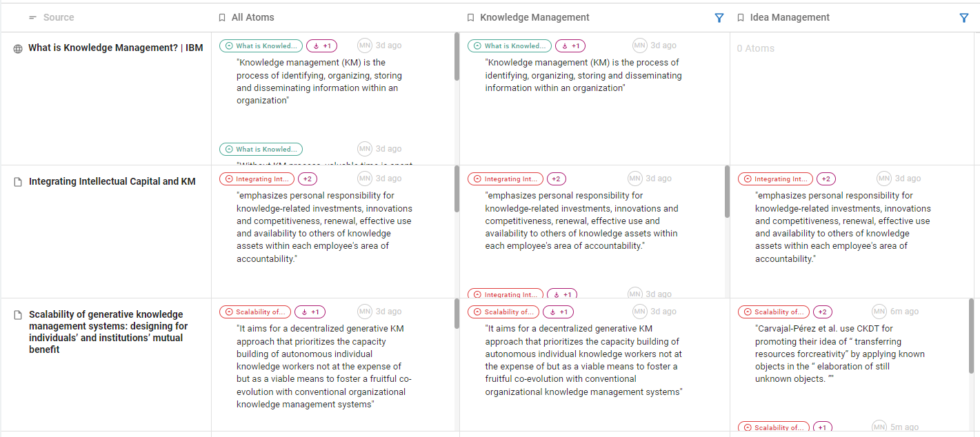The width and height of the screenshot is (980, 437).
Task: Filter the Idea Management column
Action: click(964, 18)
